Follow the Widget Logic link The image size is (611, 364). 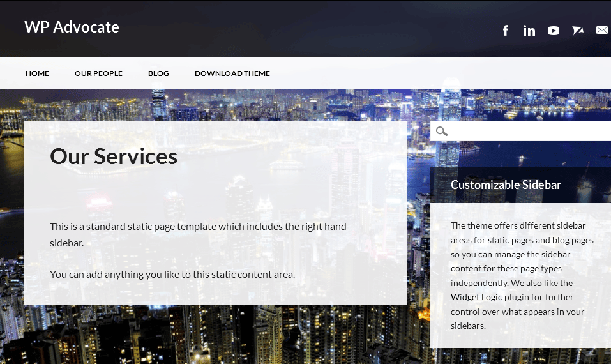(x=476, y=297)
